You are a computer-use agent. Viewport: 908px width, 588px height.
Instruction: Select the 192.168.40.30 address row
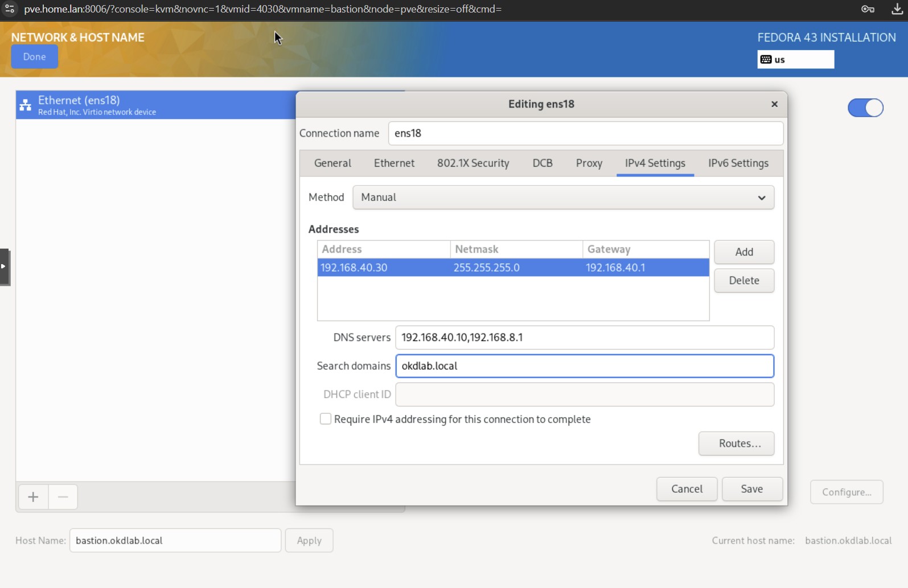pyautogui.click(x=512, y=268)
